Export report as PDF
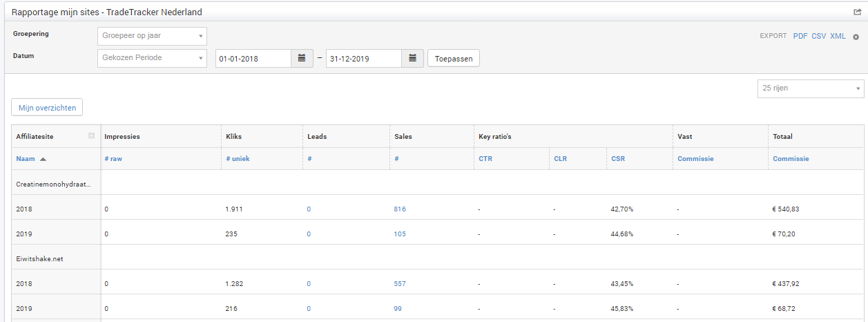The width and height of the screenshot is (868, 322). tap(800, 36)
